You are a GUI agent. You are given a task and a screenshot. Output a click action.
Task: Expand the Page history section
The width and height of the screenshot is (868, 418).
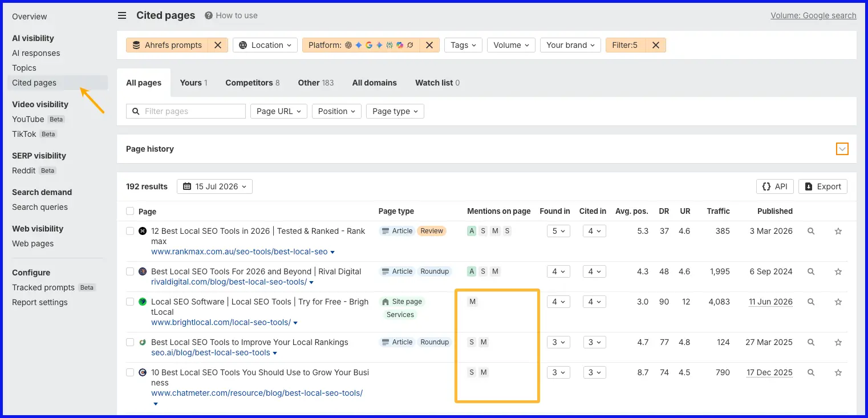click(842, 149)
